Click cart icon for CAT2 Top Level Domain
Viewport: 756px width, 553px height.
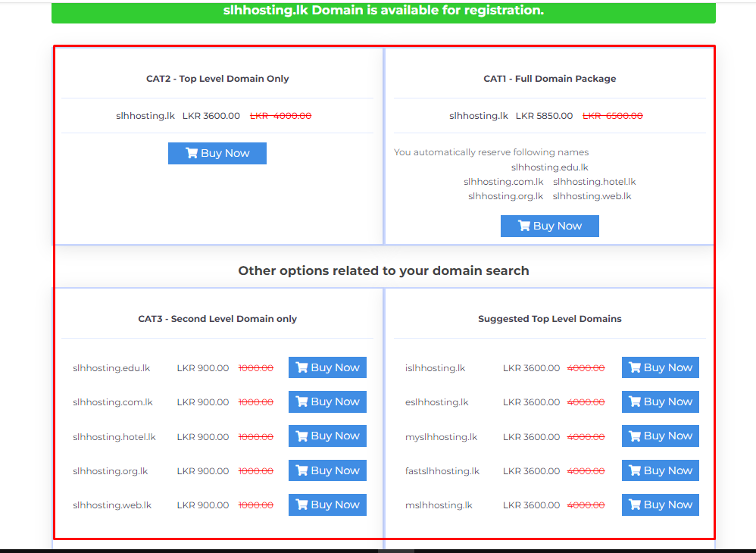point(192,153)
